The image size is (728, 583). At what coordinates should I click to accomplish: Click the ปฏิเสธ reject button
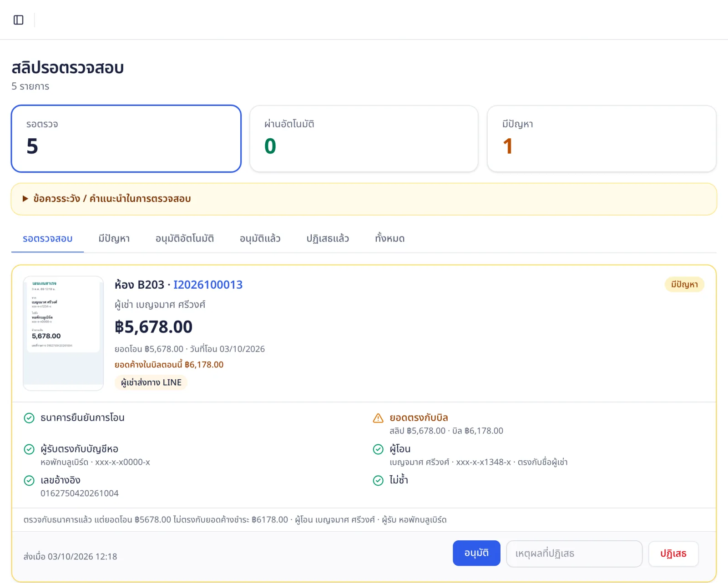pyautogui.click(x=673, y=554)
